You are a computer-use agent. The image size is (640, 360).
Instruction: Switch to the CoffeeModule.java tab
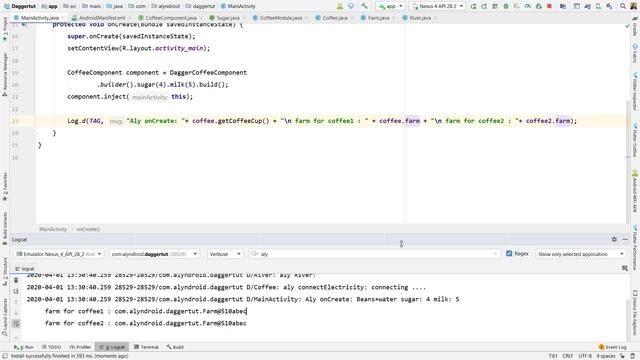280,18
